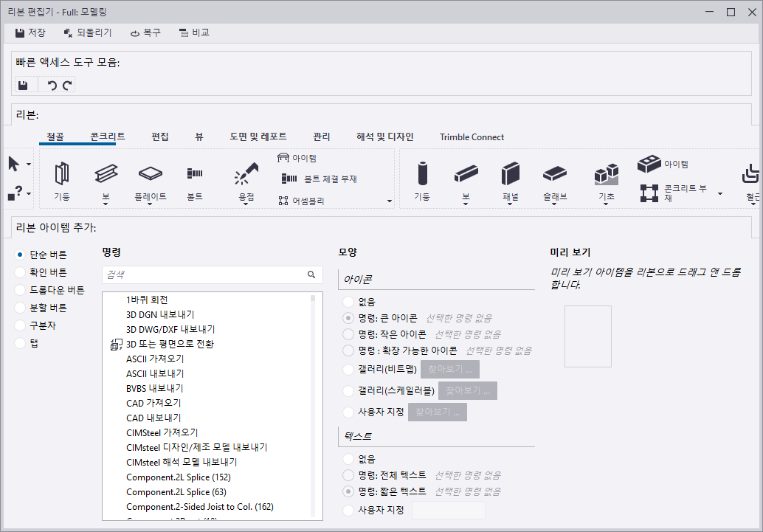This screenshot has height=532, width=763.
Task: Expand the 플레이트 dropdown arrow
Action: pyautogui.click(x=151, y=205)
